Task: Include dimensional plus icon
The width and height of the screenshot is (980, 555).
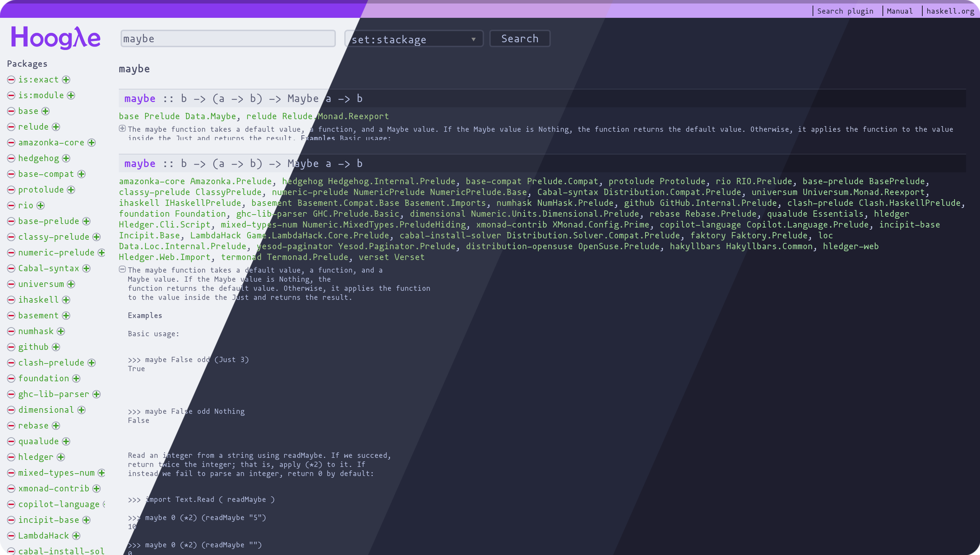Action: (x=81, y=410)
